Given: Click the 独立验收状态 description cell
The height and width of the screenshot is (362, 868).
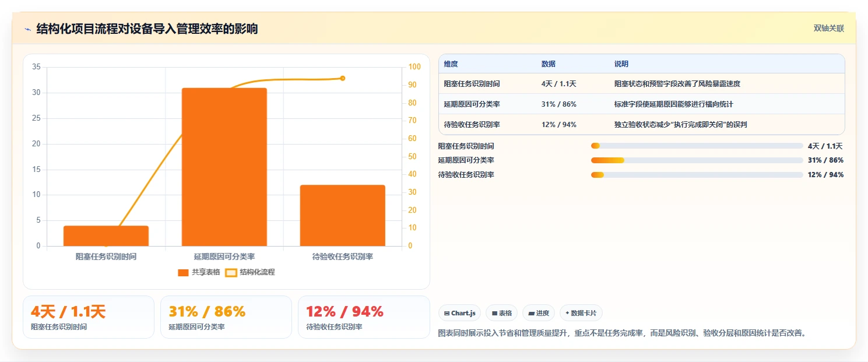Looking at the screenshot, I should 681,125.
